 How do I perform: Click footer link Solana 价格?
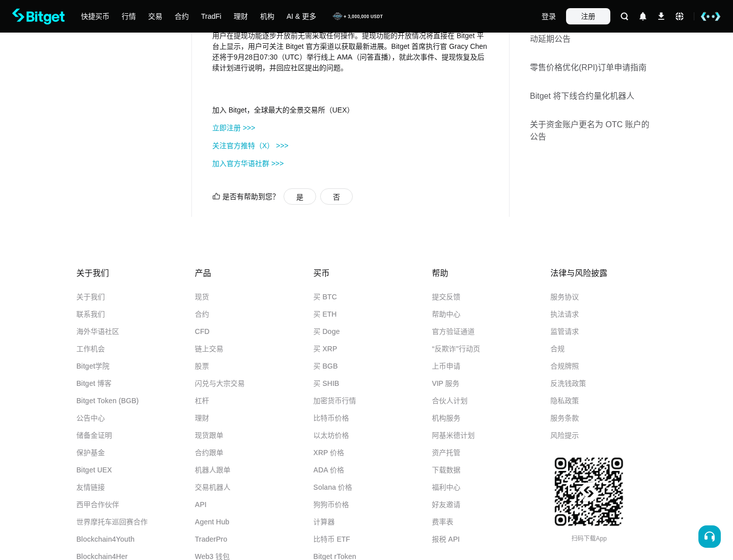(333, 487)
